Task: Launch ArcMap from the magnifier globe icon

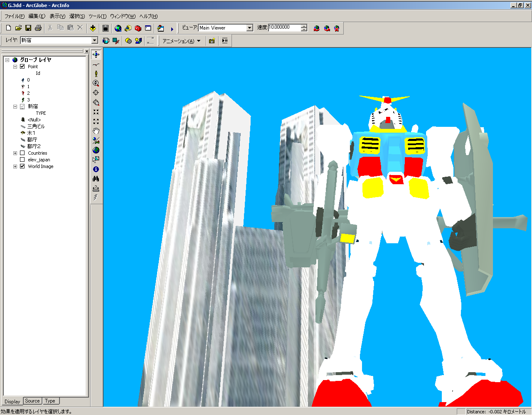Action: [x=118, y=28]
